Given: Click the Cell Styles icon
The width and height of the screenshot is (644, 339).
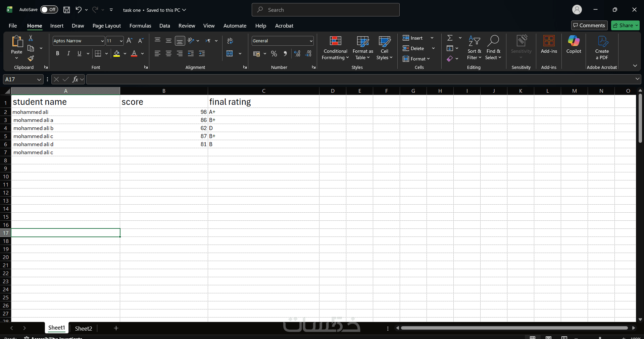Looking at the screenshot, I should tap(384, 41).
